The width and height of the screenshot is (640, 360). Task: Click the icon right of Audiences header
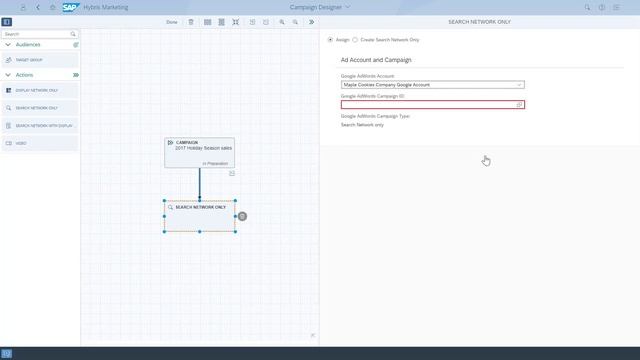tap(76, 44)
